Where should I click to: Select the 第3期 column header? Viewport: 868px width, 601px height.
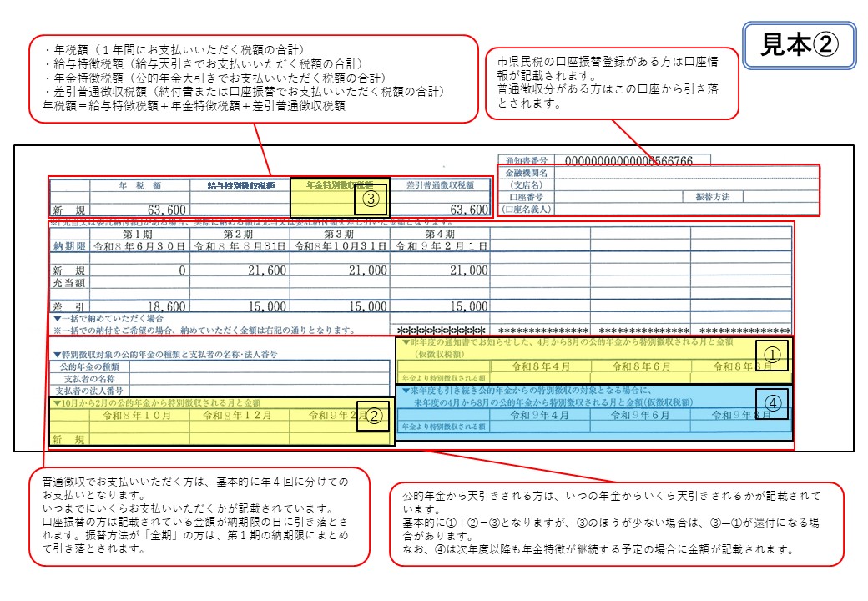[339, 234]
